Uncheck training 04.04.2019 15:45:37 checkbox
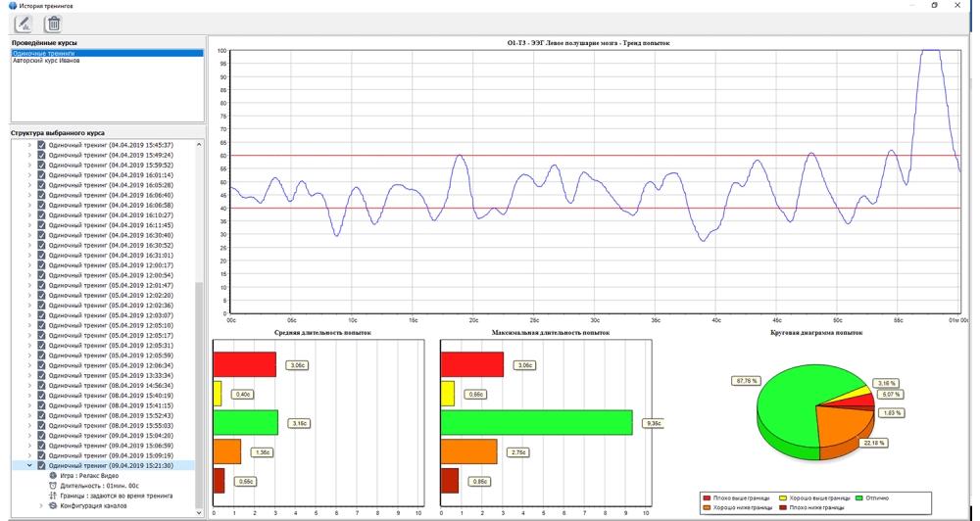The width and height of the screenshot is (980, 521). [41, 145]
